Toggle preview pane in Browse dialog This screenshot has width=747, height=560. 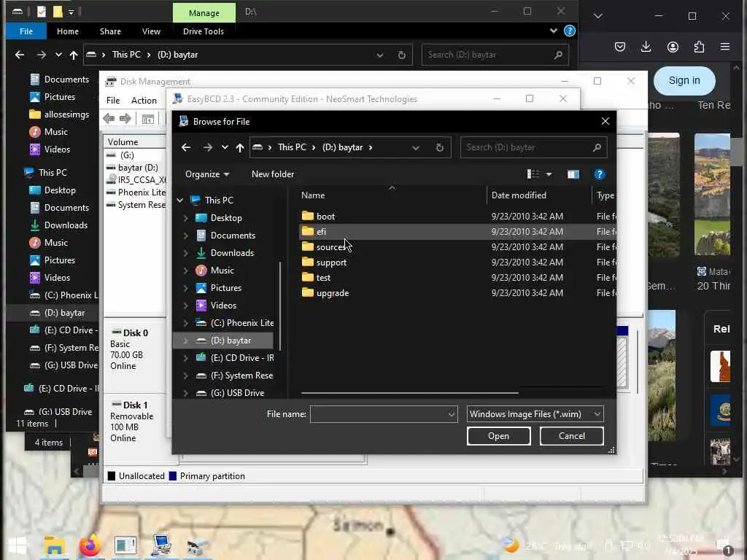point(573,174)
